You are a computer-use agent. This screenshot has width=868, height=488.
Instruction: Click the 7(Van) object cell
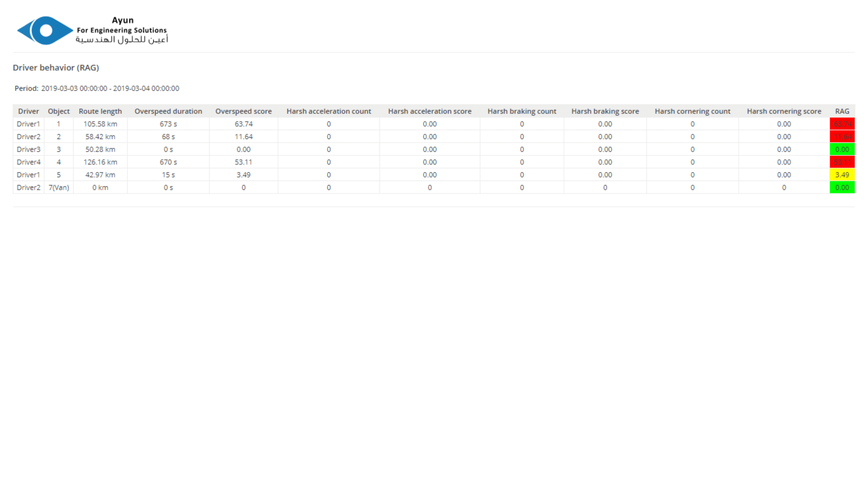[59, 188]
